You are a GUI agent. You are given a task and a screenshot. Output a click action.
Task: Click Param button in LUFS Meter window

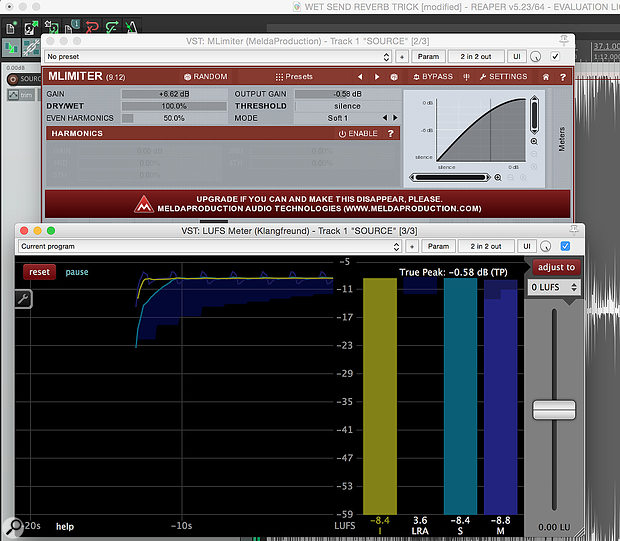439,246
